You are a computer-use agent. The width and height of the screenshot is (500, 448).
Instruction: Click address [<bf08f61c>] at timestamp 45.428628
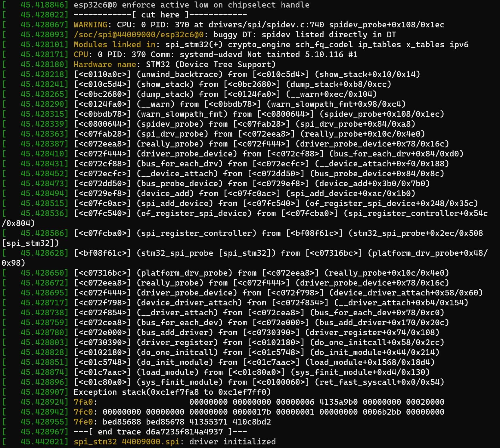(x=103, y=253)
